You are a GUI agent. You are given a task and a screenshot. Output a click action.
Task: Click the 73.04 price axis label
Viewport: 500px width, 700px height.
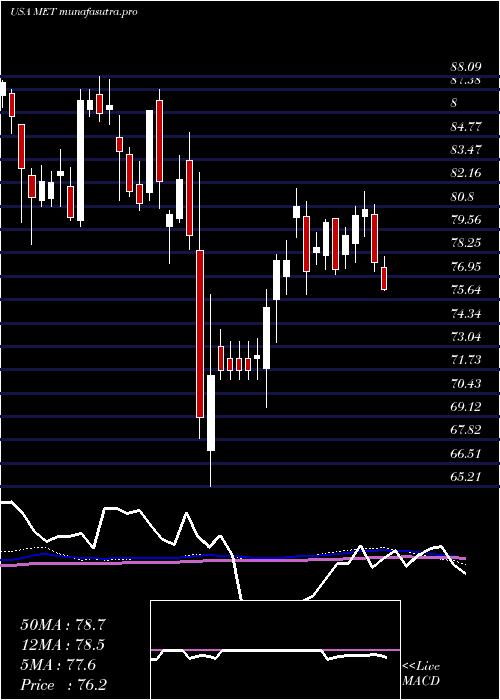pyautogui.click(x=466, y=337)
